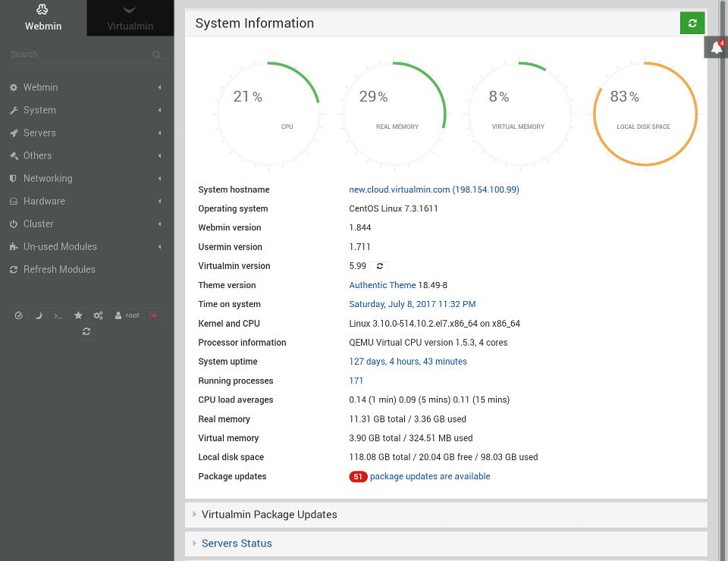Click the Operating system label
The height and width of the screenshot is (561, 728).
[x=233, y=208]
